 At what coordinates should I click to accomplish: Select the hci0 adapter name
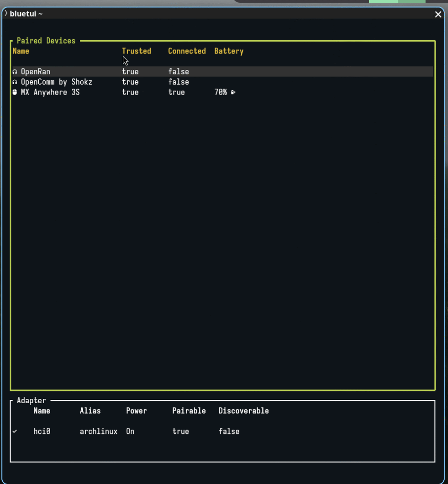click(x=42, y=432)
